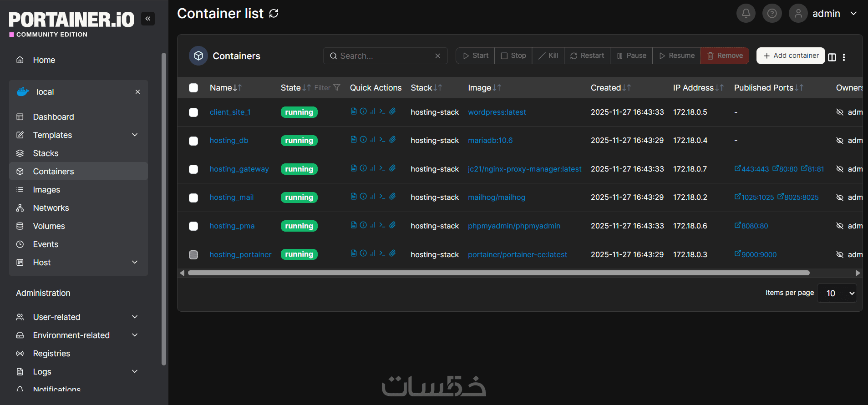Viewport: 868px width, 405px height.
Task: Open the Items per page dropdown
Action: [x=837, y=293]
